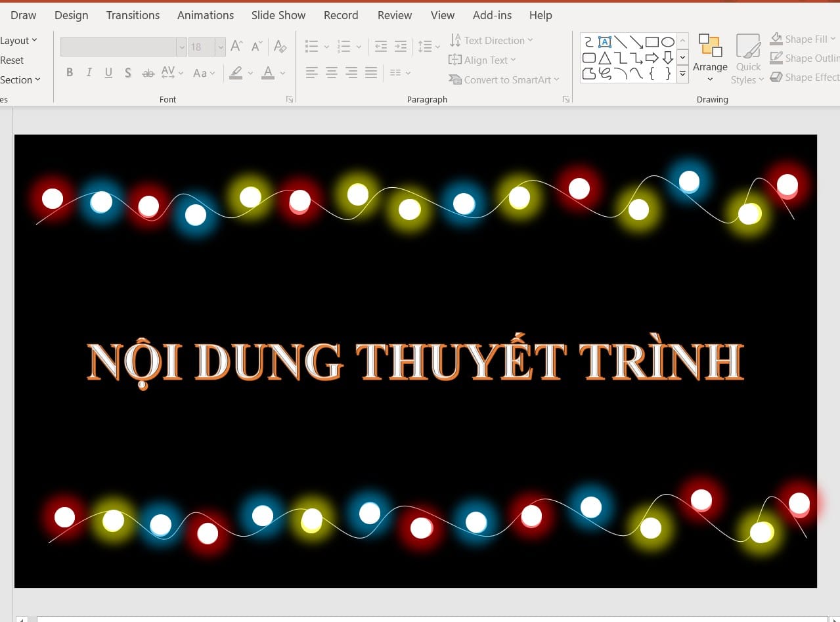Open the Bullets dropdown arrow
Viewport: 840px width, 622px height.
(x=326, y=47)
